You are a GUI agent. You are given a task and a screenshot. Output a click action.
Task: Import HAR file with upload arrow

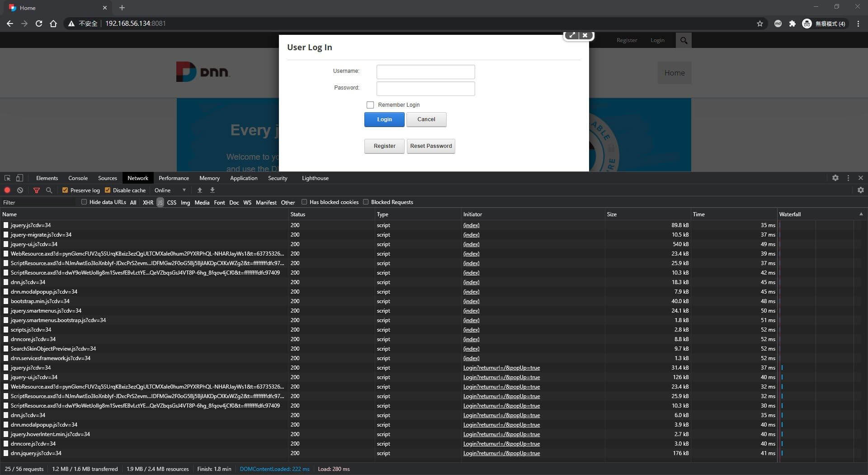pyautogui.click(x=199, y=190)
